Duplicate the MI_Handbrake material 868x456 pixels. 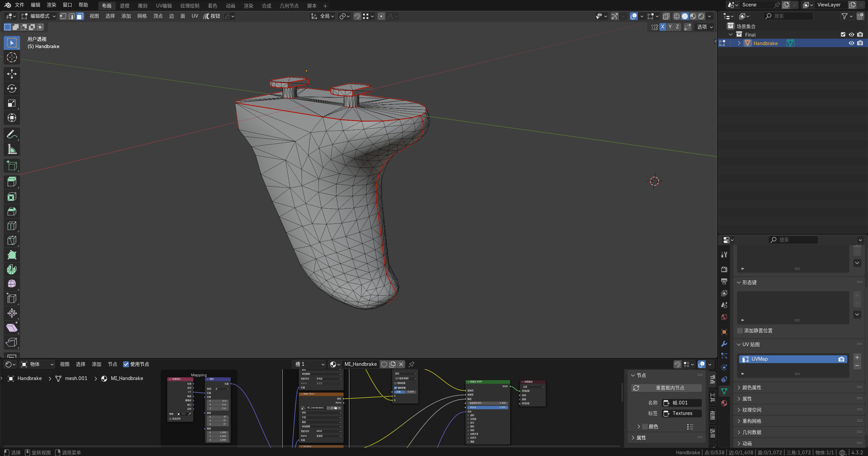click(392, 364)
